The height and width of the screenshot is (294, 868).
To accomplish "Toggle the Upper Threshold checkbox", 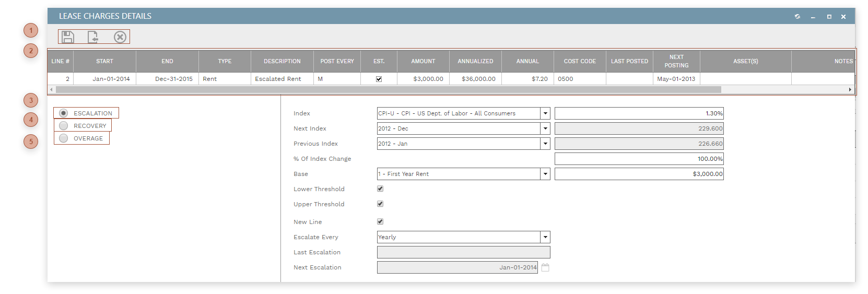I will coord(380,204).
